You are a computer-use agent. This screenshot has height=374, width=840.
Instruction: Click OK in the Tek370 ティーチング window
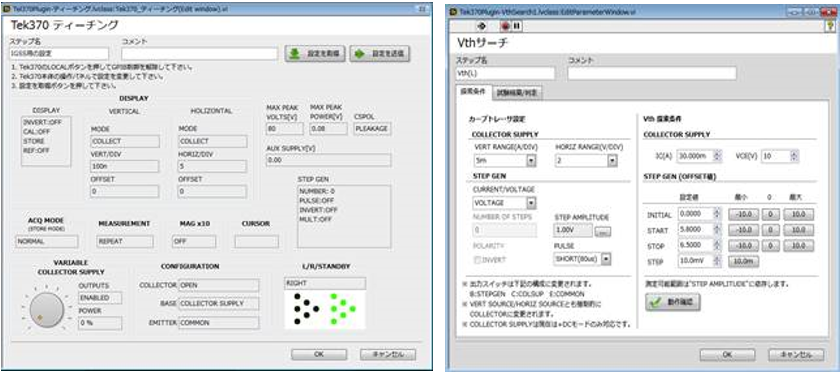tap(319, 354)
